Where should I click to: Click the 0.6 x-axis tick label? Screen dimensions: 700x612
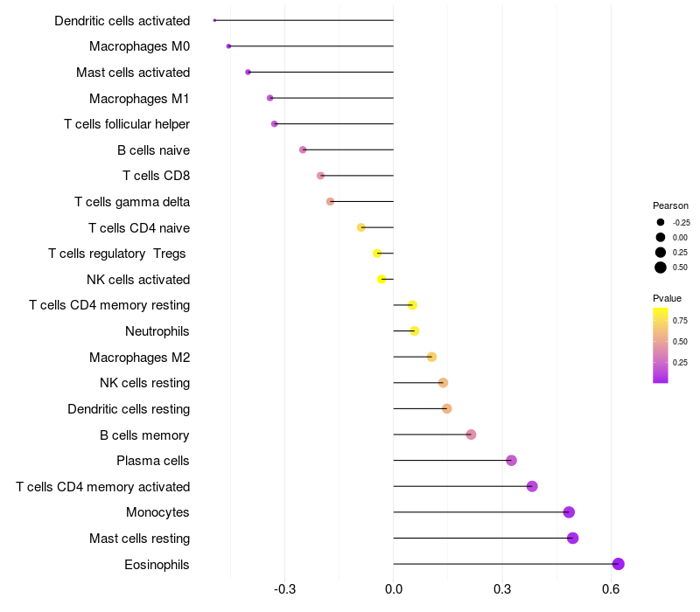point(611,589)
